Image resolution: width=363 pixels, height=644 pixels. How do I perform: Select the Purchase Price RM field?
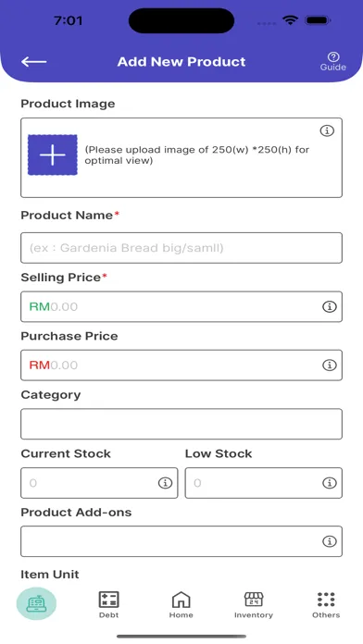(x=181, y=365)
